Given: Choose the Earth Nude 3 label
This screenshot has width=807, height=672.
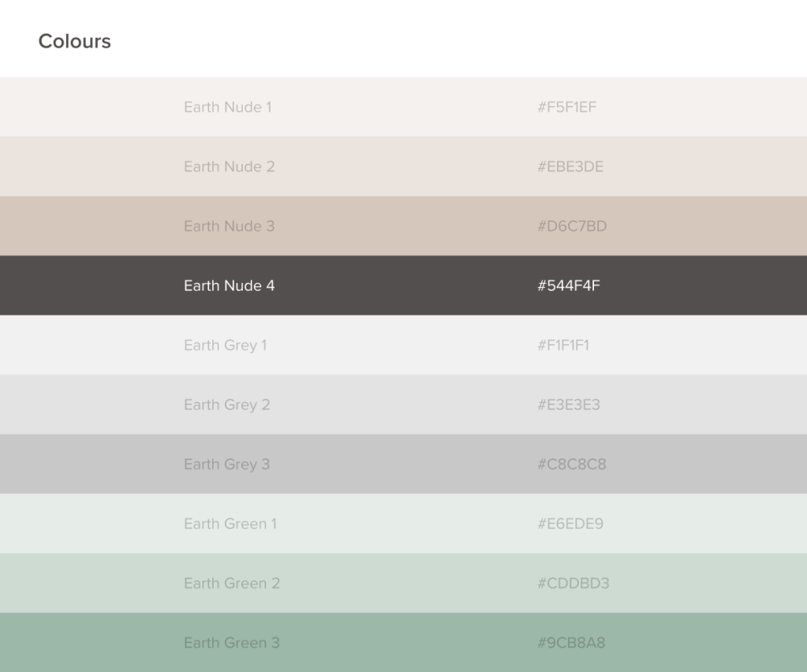Looking at the screenshot, I should 229,226.
